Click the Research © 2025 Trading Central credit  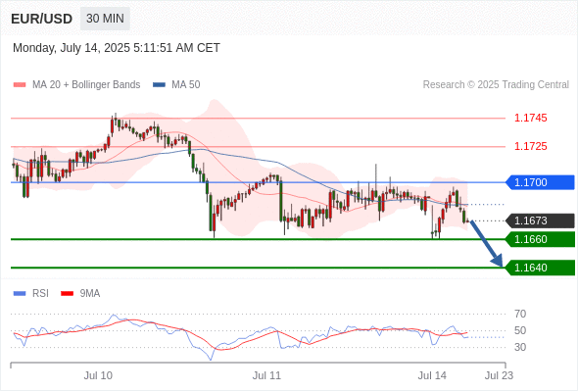tap(496, 85)
